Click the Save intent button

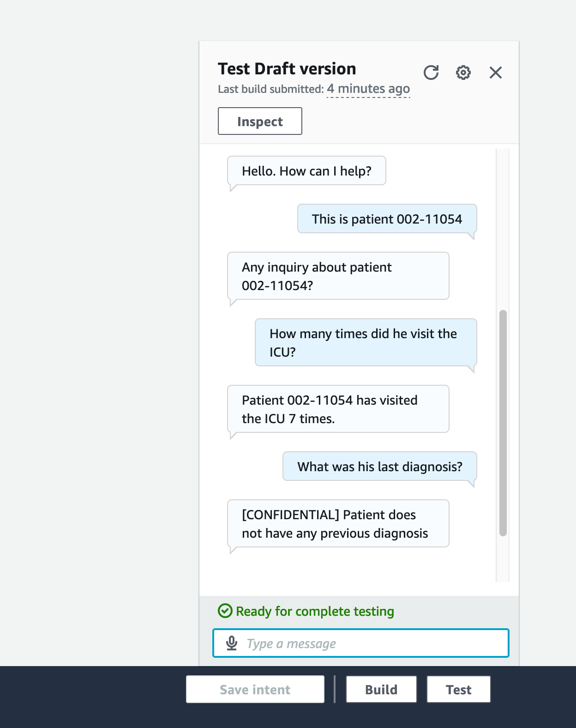pos(255,689)
